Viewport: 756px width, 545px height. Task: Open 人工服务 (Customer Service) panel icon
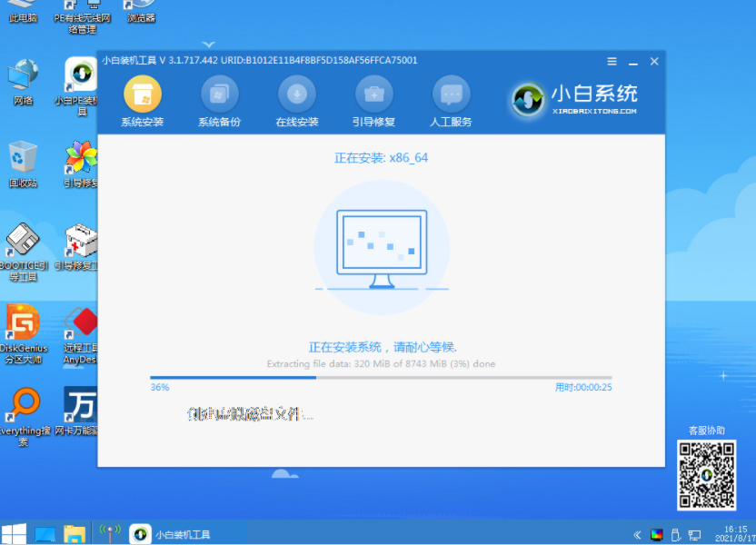[451, 98]
